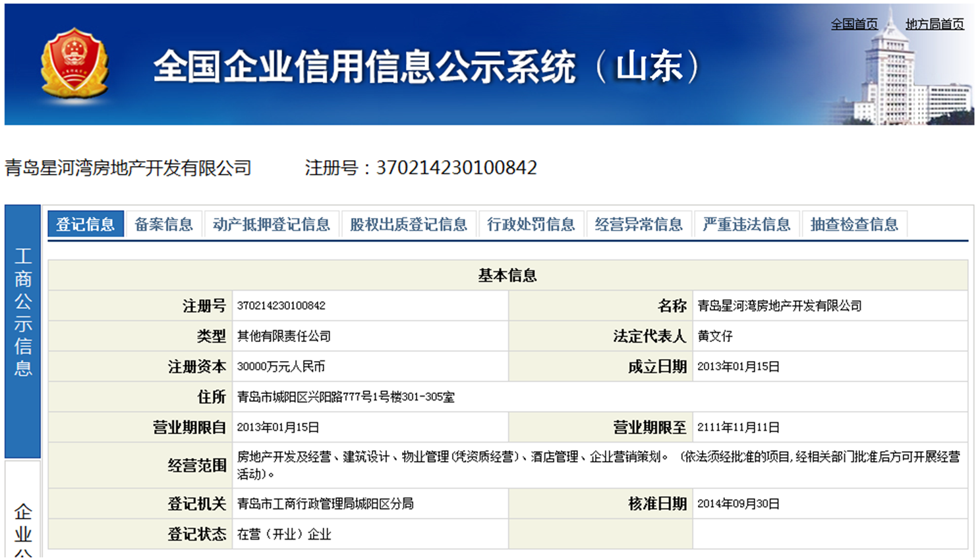The height and width of the screenshot is (558, 980).
Task: Click the national emblem logo icon
Action: tap(74, 63)
